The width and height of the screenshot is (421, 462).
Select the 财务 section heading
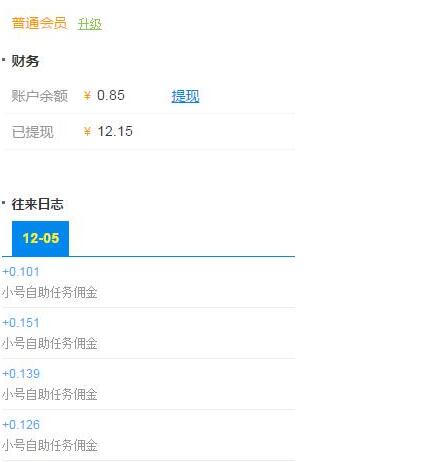pos(25,61)
